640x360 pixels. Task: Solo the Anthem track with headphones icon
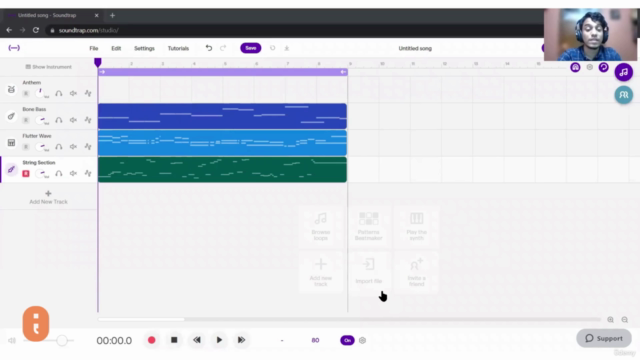tap(59, 93)
